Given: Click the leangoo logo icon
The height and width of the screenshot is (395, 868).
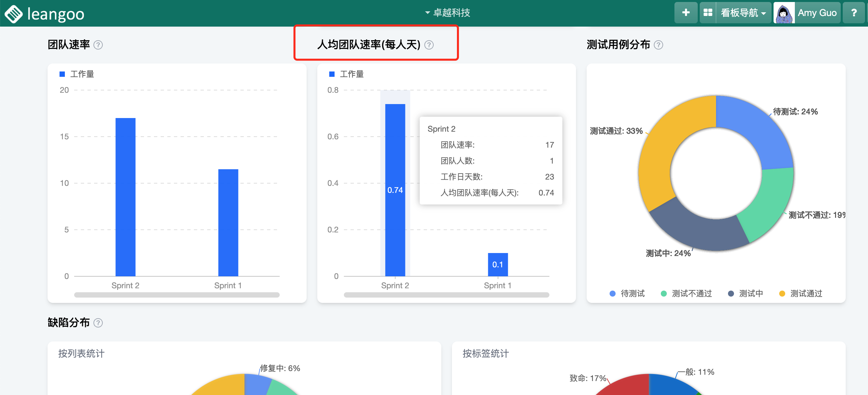Looking at the screenshot, I should [14, 14].
